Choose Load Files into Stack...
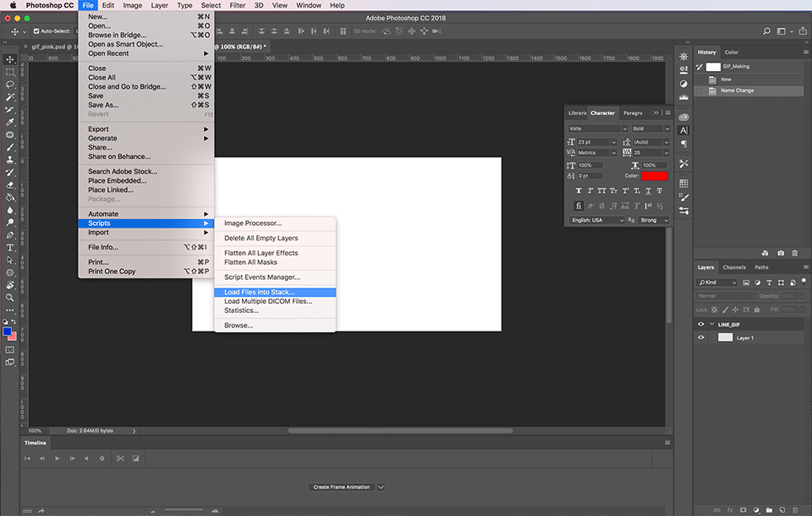Screen dimensions: 812x516 tap(275, 292)
